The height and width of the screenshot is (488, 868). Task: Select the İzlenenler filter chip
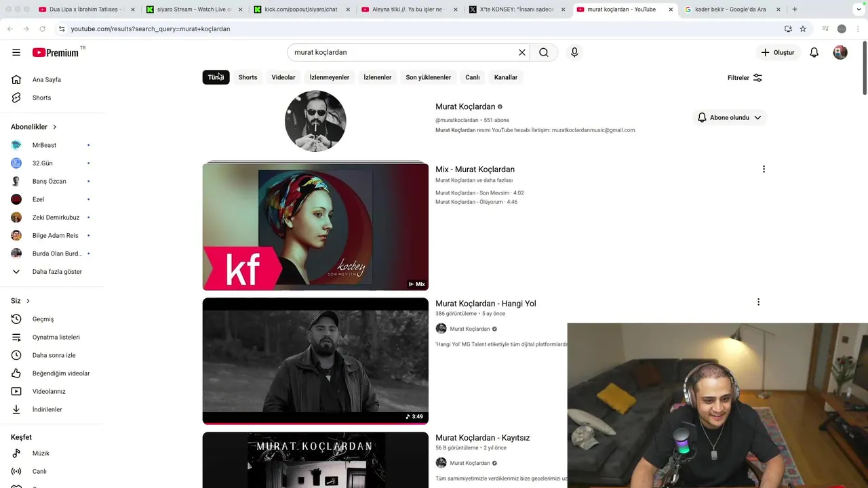pos(378,77)
